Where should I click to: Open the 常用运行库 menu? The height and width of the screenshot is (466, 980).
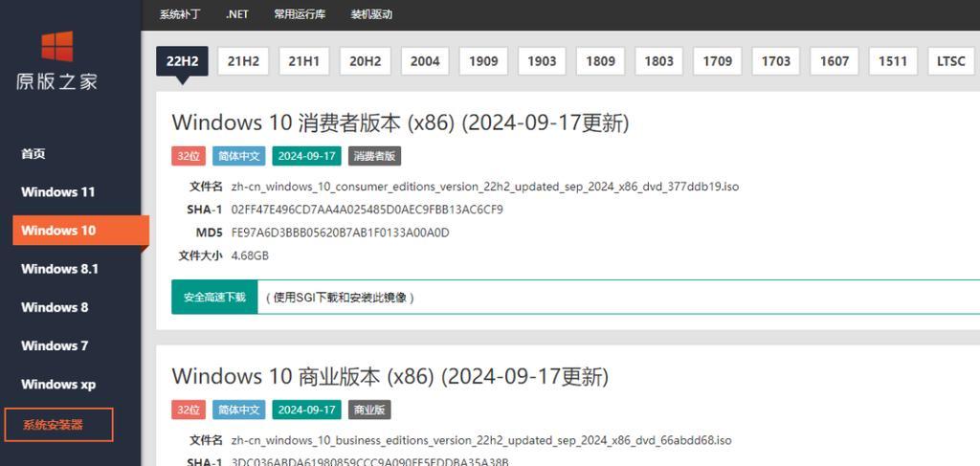[x=300, y=14]
